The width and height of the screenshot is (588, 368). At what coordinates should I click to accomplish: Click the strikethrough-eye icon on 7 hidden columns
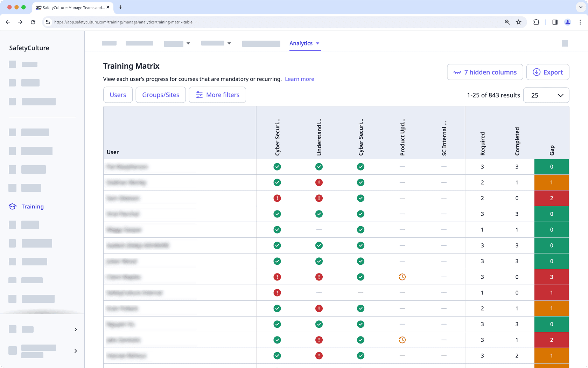point(457,72)
